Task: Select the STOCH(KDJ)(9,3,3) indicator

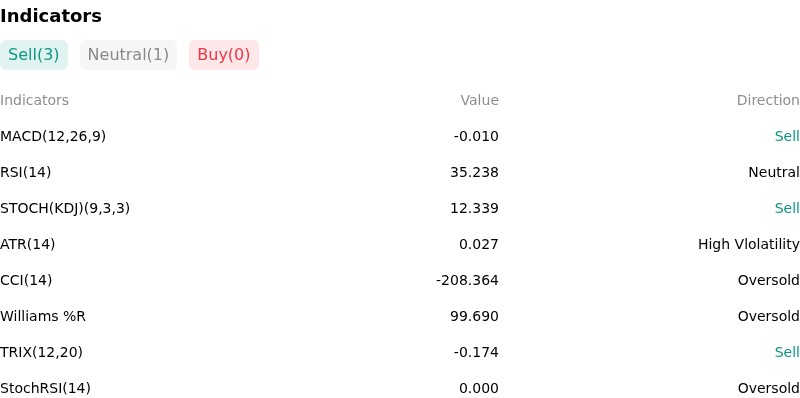Action: click(x=65, y=208)
